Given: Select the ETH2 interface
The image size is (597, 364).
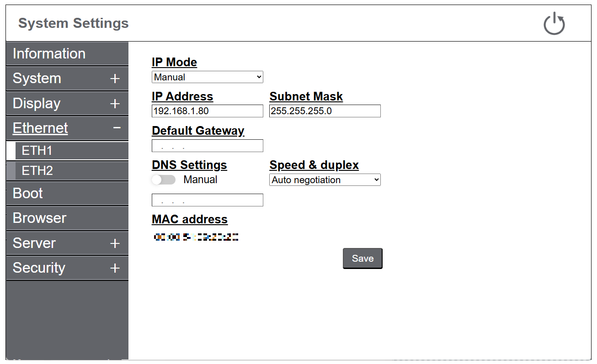Looking at the screenshot, I should point(37,171).
